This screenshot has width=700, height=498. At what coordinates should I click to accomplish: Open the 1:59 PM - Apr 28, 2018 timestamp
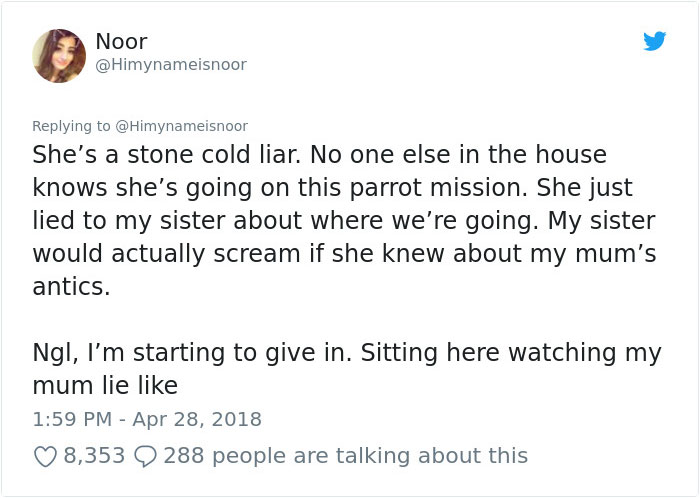coord(147,419)
